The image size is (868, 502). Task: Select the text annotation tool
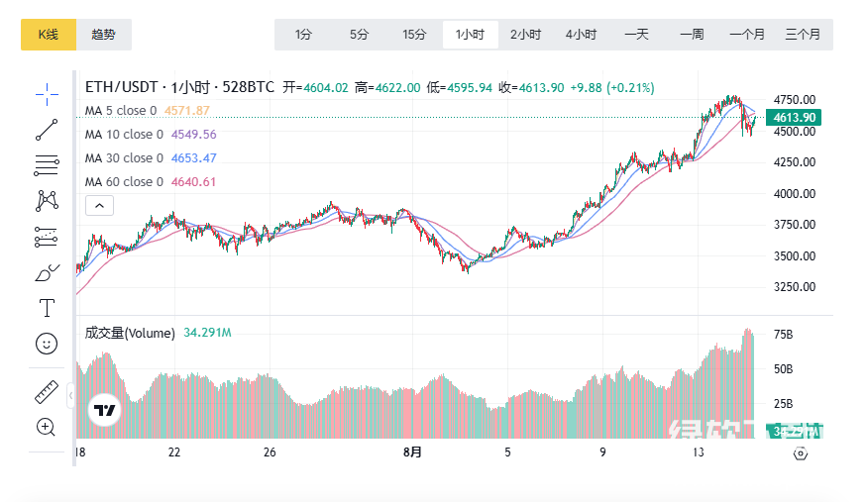pos(47,307)
